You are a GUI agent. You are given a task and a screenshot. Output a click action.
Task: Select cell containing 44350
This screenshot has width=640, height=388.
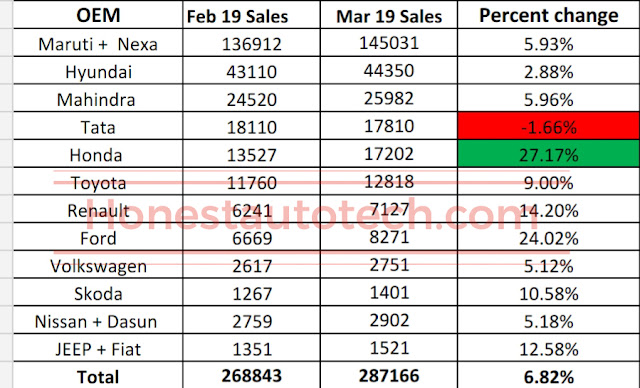[x=389, y=71]
